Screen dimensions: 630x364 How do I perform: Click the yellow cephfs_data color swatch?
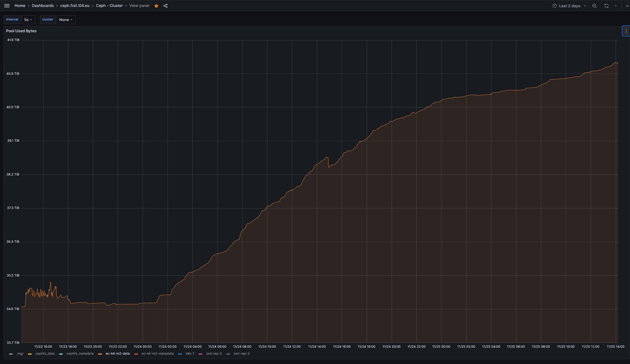(30, 354)
